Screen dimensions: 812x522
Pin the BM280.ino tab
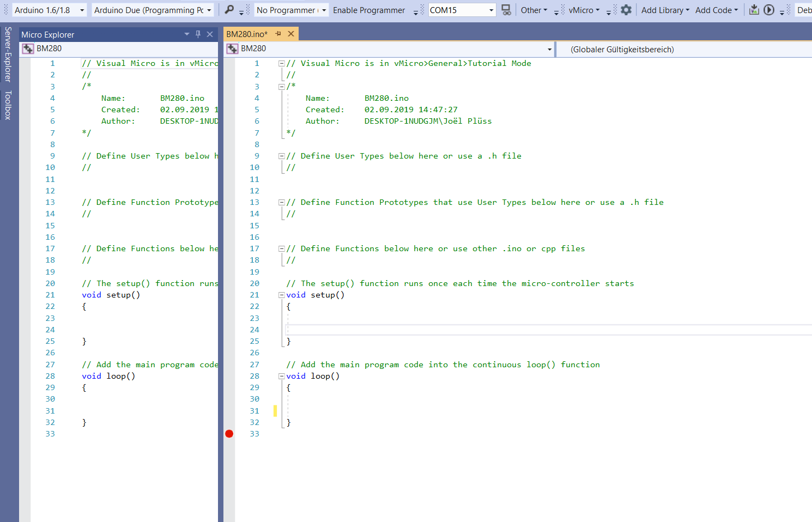click(278, 34)
